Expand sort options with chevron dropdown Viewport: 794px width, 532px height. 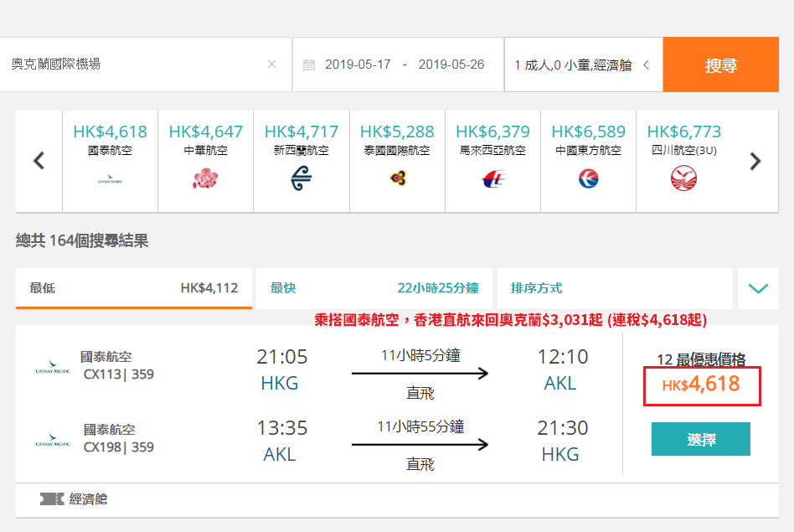758,288
